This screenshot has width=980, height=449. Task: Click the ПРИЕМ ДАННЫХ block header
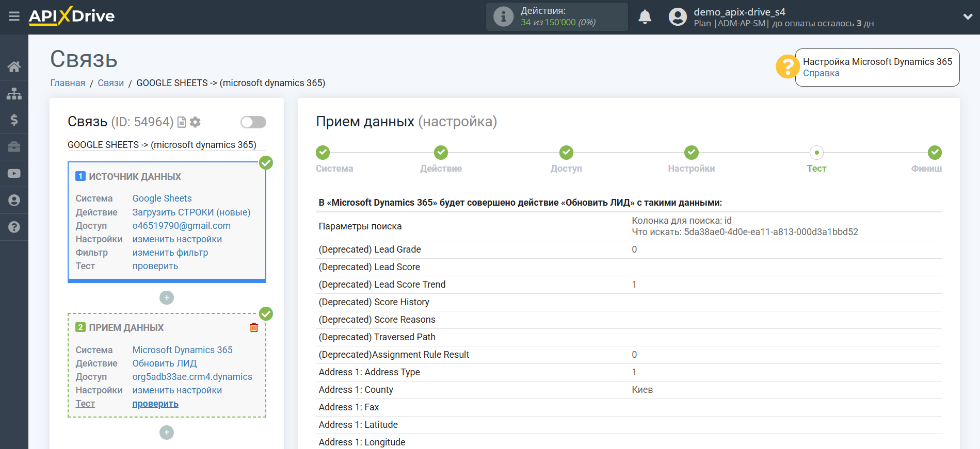click(126, 328)
